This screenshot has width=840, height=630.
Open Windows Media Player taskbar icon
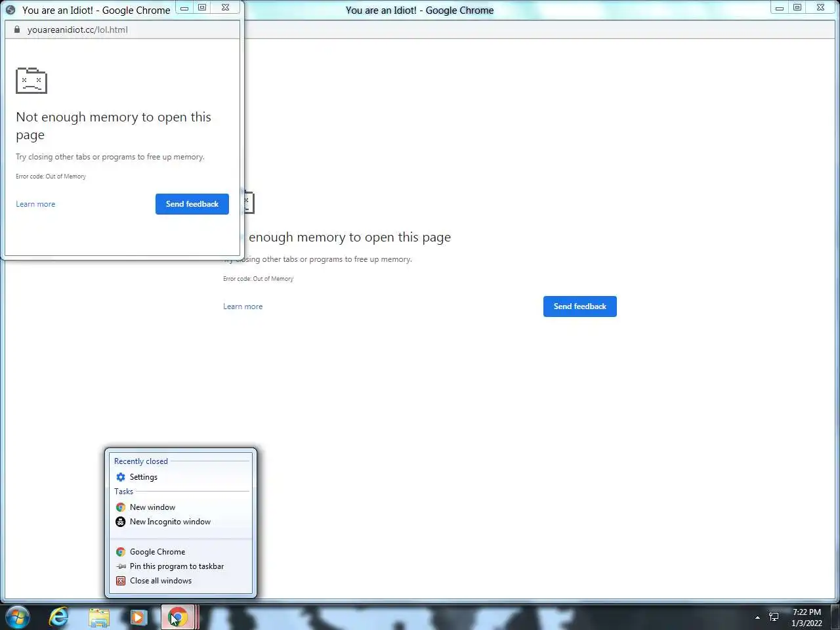click(x=138, y=618)
